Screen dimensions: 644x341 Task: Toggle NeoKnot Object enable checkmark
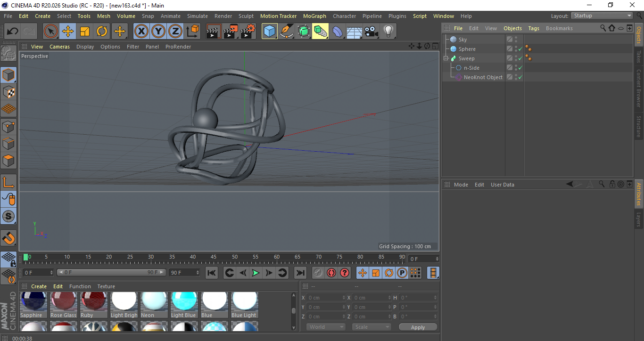[x=520, y=77]
